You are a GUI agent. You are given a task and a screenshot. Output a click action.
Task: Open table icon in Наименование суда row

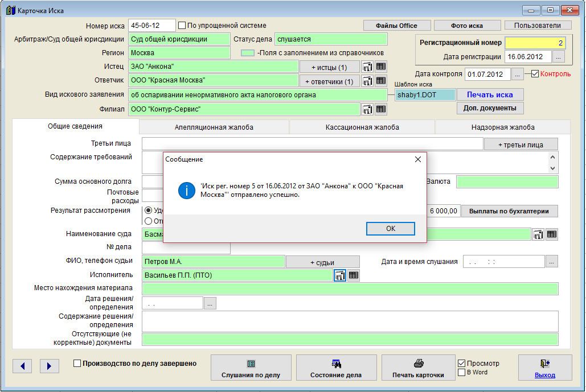552,234
